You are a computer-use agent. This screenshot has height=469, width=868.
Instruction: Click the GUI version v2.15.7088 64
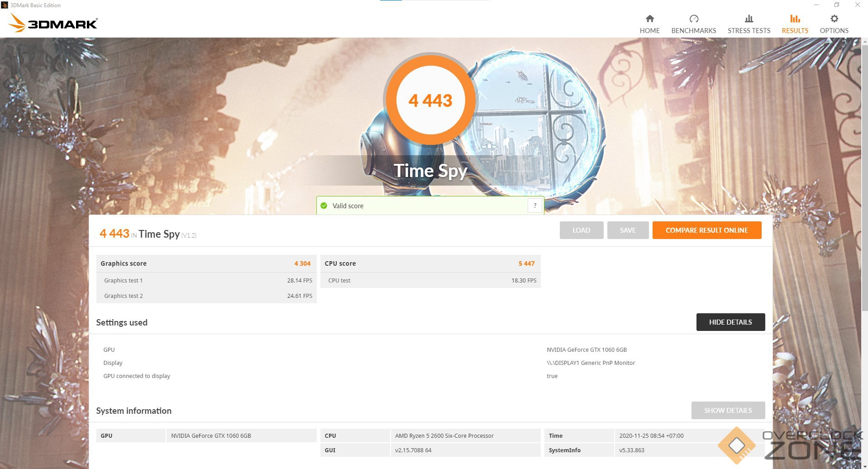(x=413, y=450)
